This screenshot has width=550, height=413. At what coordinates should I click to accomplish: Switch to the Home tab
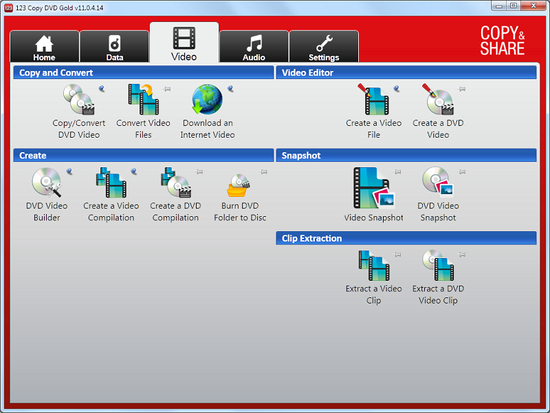44,47
